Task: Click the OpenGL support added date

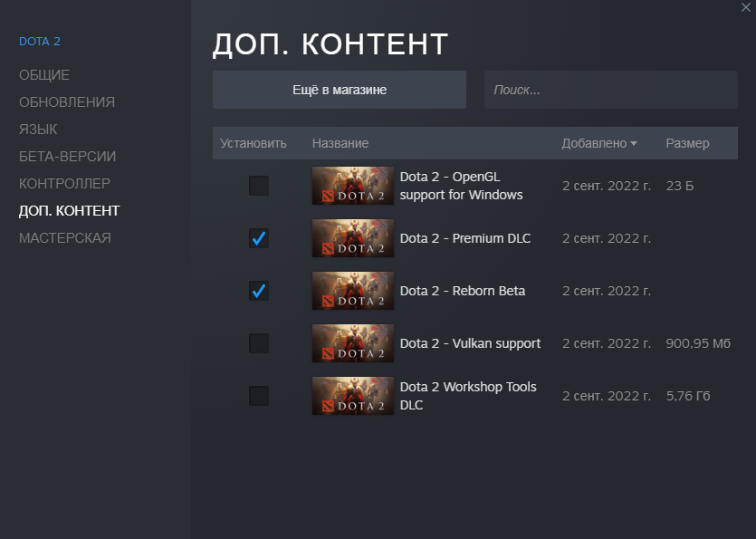Action: (x=607, y=186)
